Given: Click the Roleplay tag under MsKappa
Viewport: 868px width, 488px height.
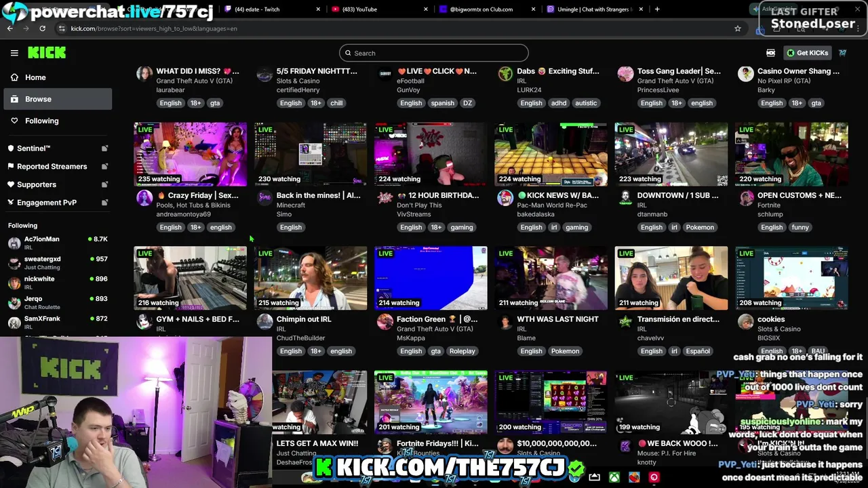Looking at the screenshot, I should point(462,351).
